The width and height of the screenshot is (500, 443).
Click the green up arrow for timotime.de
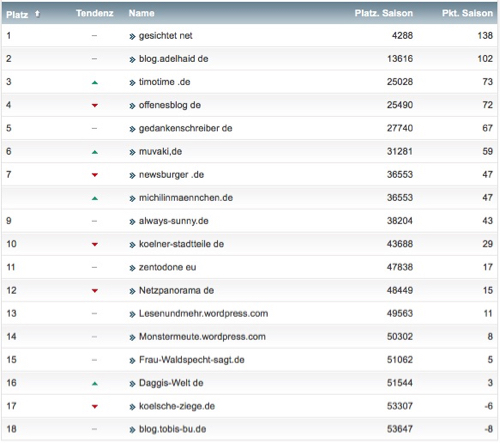coord(95,82)
